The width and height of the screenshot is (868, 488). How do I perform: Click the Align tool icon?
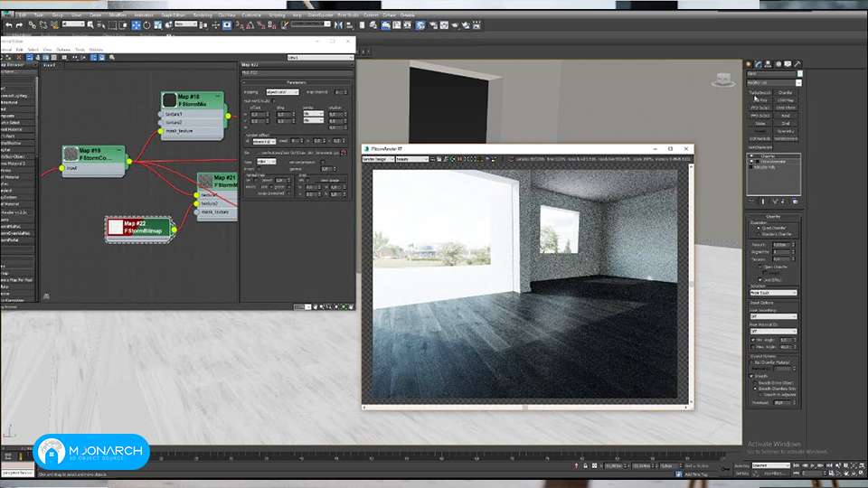click(x=349, y=25)
